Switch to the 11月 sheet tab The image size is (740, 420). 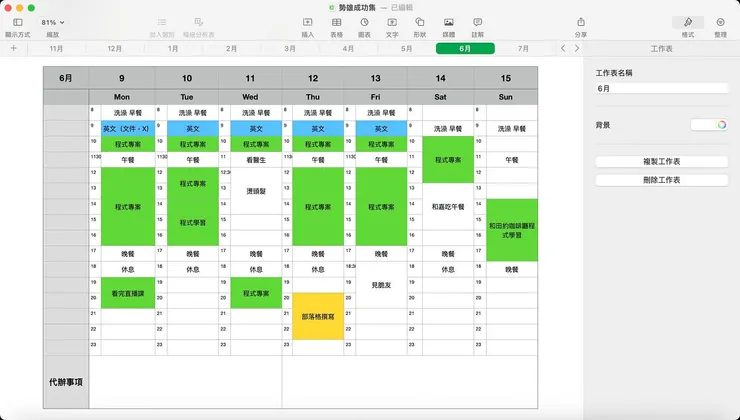(56, 49)
